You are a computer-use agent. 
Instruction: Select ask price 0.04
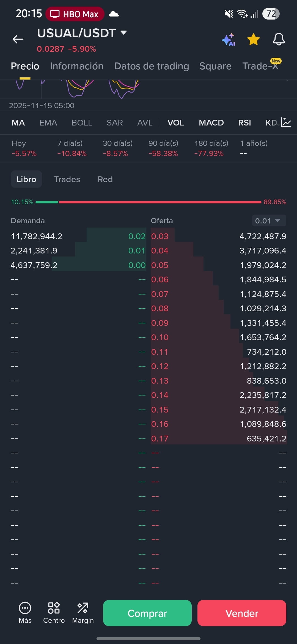(x=160, y=251)
